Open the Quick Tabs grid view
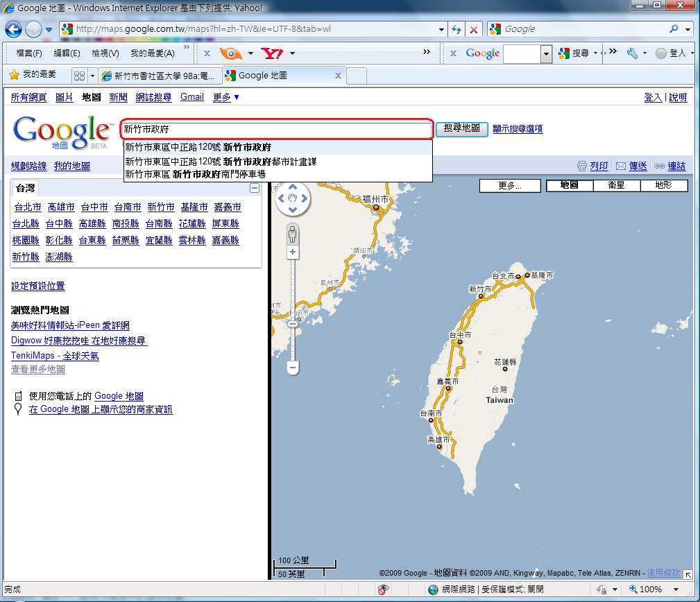 click(x=80, y=76)
